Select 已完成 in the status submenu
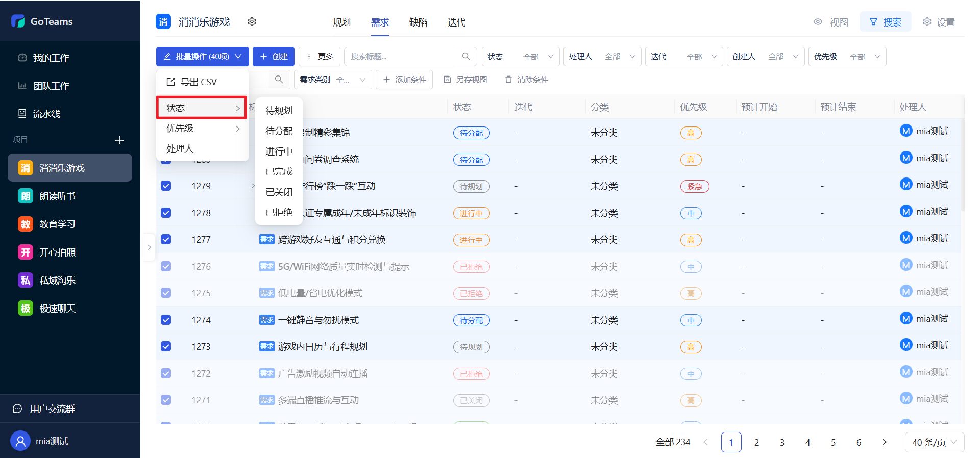Viewport: 980px width, 458px height. point(279,172)
